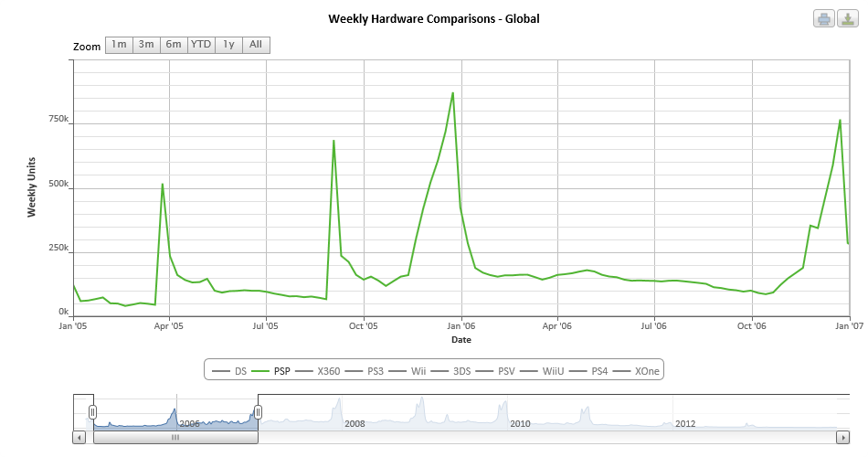Click the Date axis title
868x457 pixels.
coord(461,340)
